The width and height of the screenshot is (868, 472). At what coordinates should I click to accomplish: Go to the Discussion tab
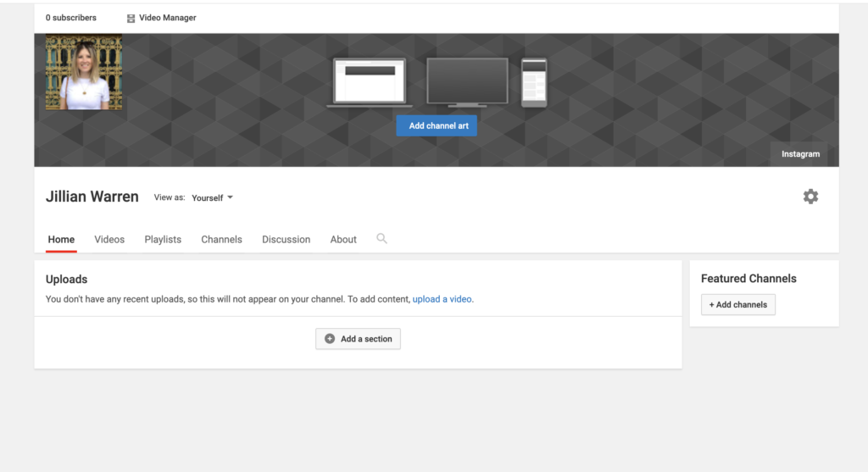pyautogui.click(x=287, y=240)
